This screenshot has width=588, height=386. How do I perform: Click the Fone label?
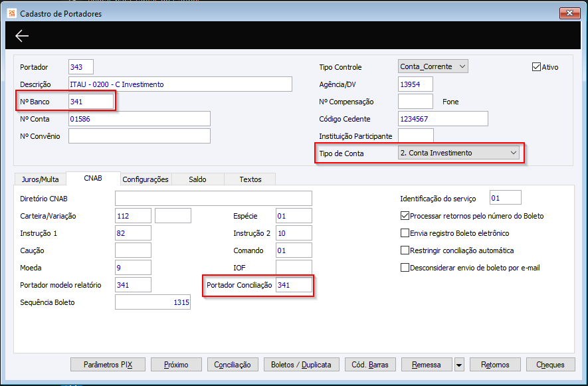click(x=450, y=102)
